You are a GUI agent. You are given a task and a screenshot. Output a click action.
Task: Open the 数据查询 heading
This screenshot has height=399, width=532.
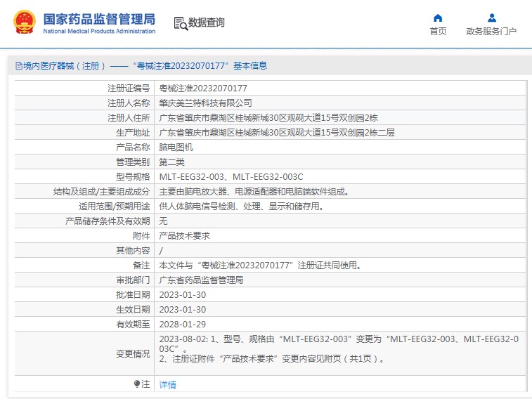pyautogui.click(x=207, y=22)
